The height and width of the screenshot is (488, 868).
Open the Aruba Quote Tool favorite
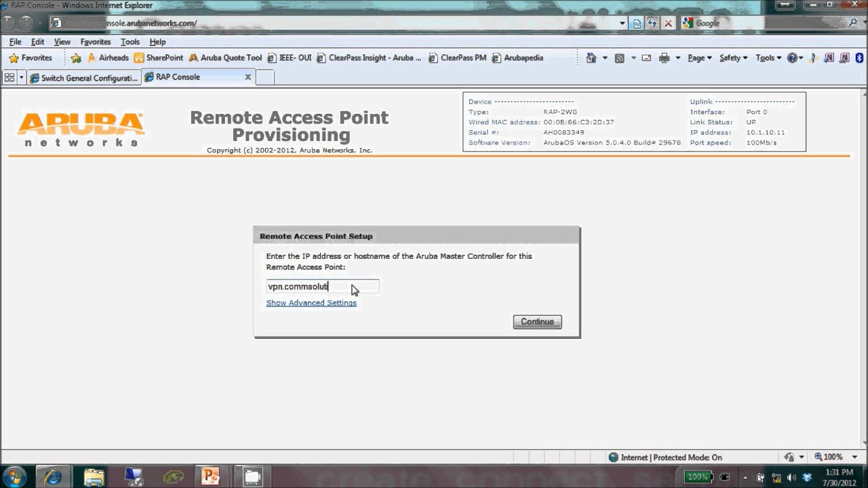(x=225, y=58)
